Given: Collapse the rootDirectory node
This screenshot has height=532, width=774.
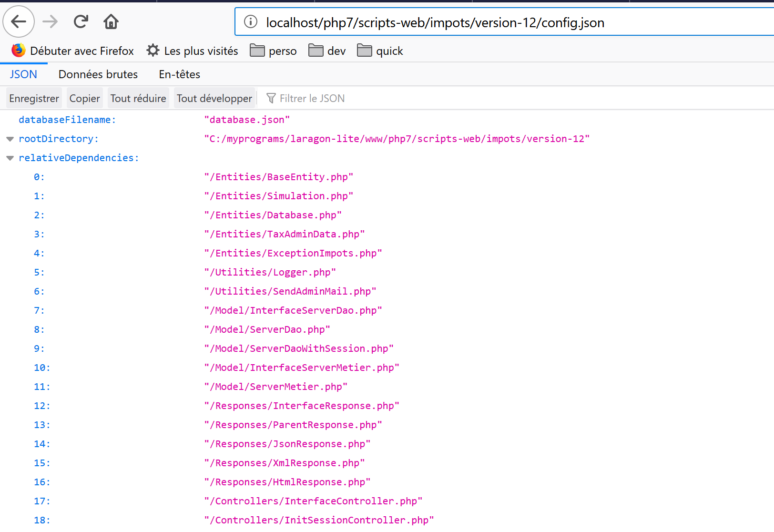Looking at the screenshot, I should pos(10,139).
